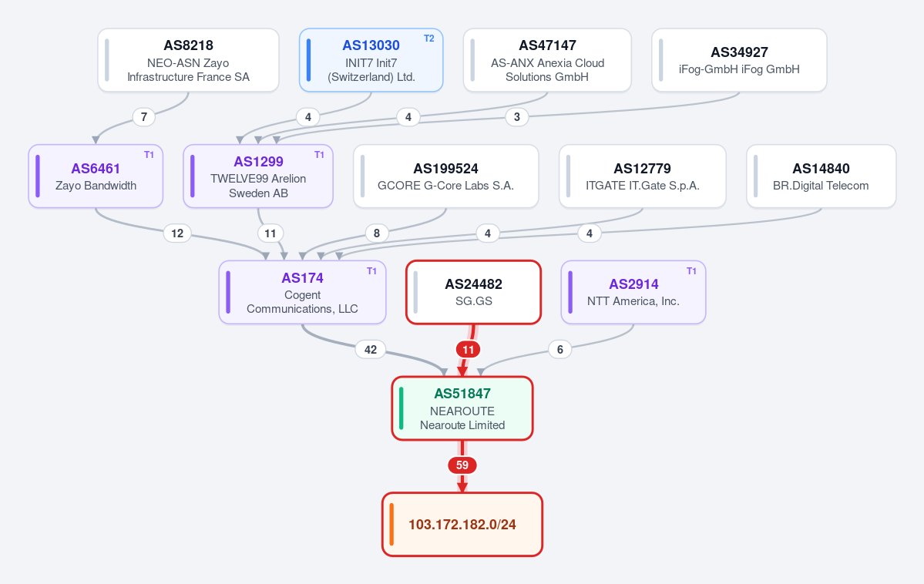Select the highlighted AS24482 SG.GS node
The image size is (924, 584).
[x=473, y=292]
